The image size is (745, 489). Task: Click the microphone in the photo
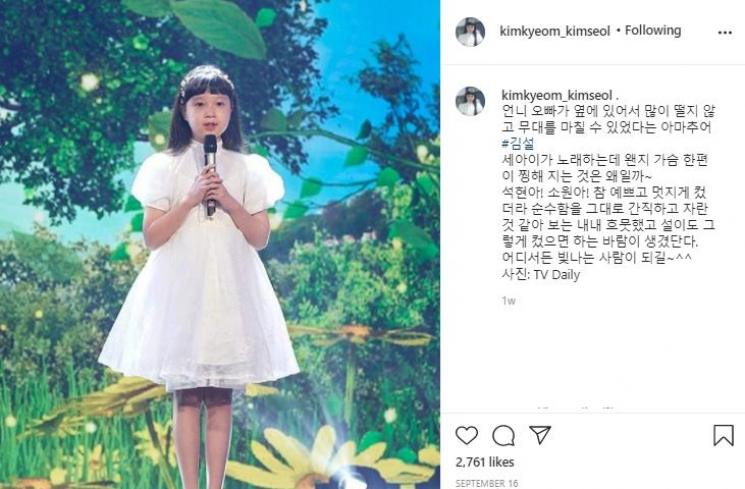pos(210,175)
